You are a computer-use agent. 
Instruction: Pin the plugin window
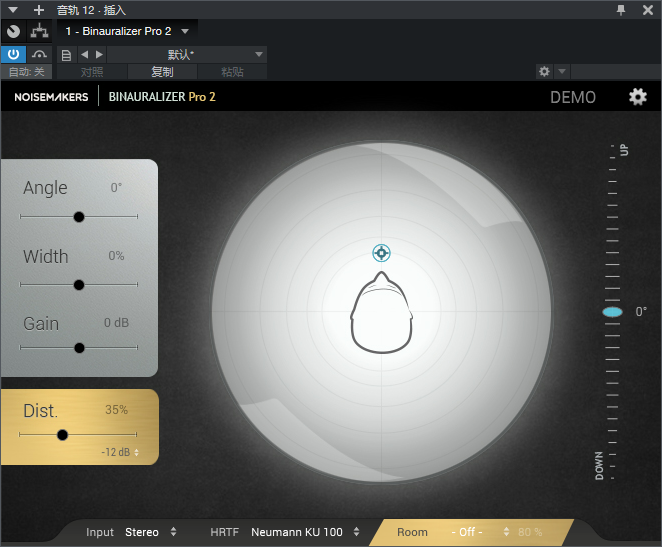(x=621, y=10)
